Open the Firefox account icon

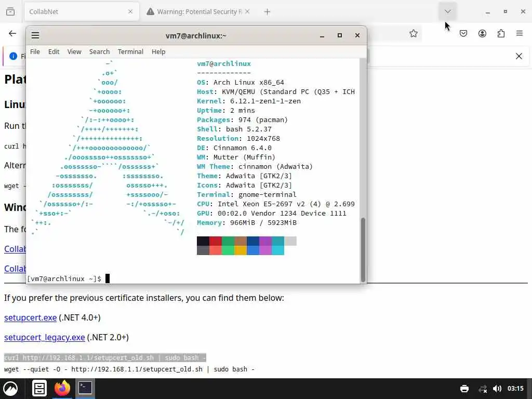coord(482,33)
